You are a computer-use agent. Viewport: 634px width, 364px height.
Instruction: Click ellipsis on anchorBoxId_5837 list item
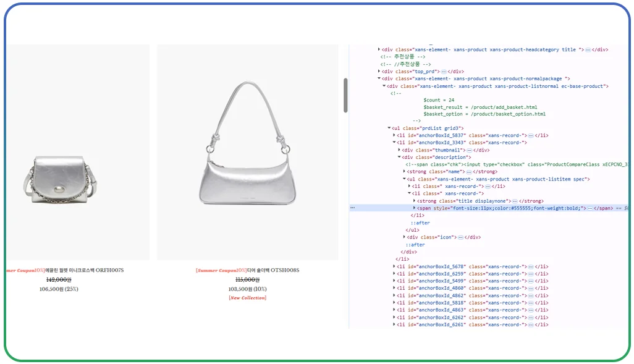point(531,135)
